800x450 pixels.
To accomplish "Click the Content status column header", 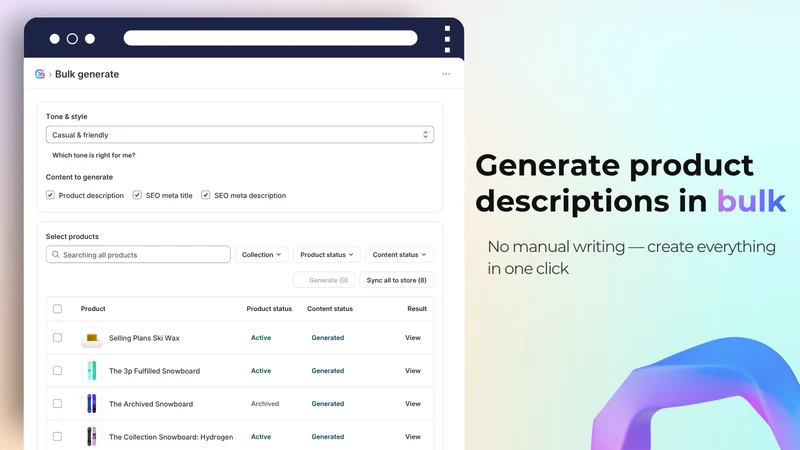I will 330,309.
